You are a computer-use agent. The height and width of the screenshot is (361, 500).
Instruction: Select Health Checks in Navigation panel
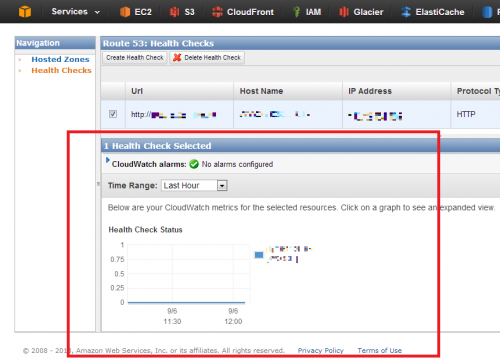[x=61, y=70]
